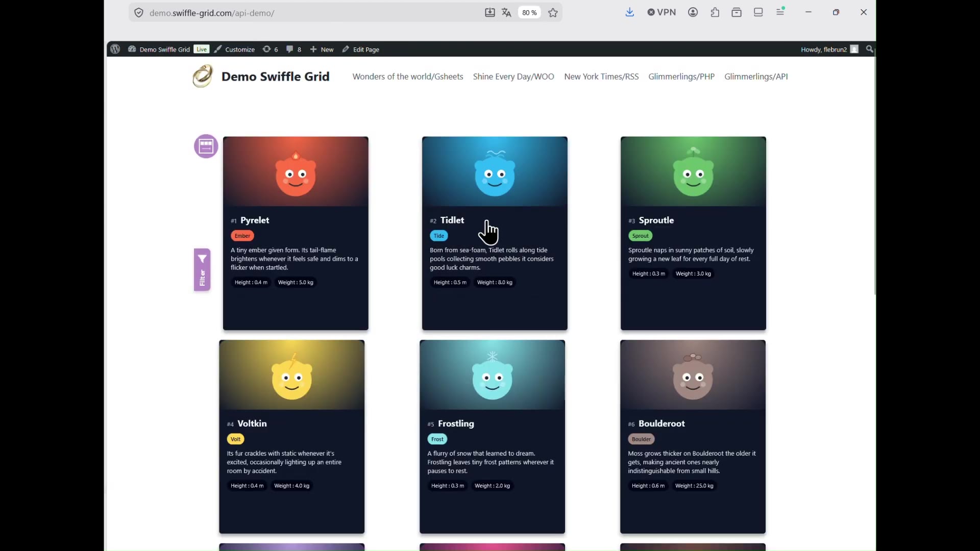
Task: Open Wonders of the world/Gsheets page
Action: (408, 77)
